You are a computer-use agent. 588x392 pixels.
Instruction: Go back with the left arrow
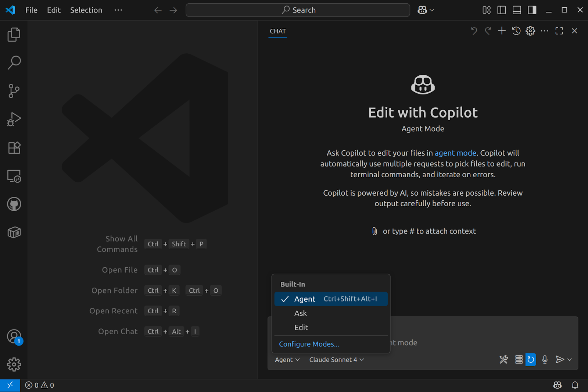click(x=158, y=10)
